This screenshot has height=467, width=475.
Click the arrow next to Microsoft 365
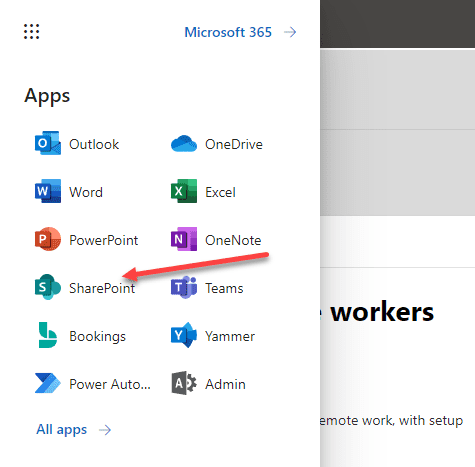(x=290, y=32)
